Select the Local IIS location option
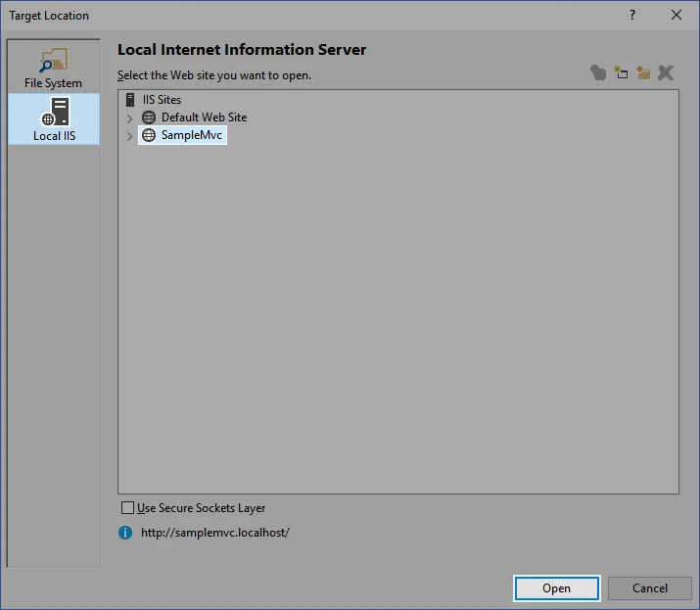This screenshot has height=610, width=700. (x=54, y=118)
